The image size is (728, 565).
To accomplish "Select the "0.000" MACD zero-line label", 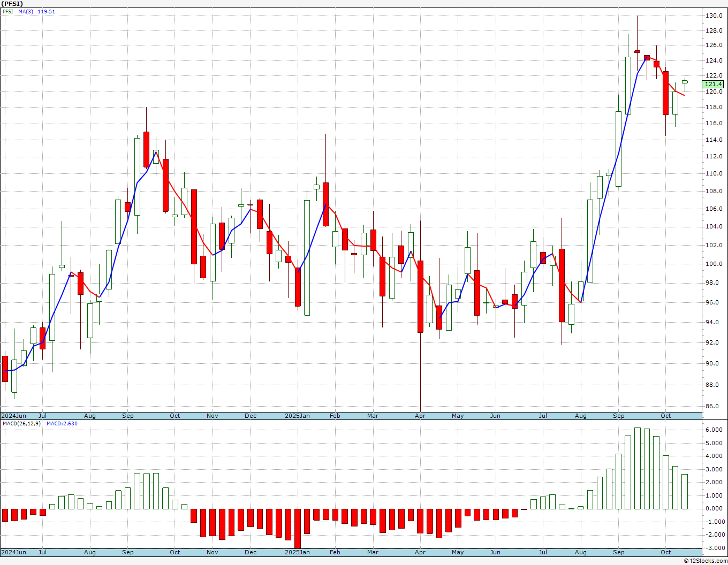I will click(714, 508).
